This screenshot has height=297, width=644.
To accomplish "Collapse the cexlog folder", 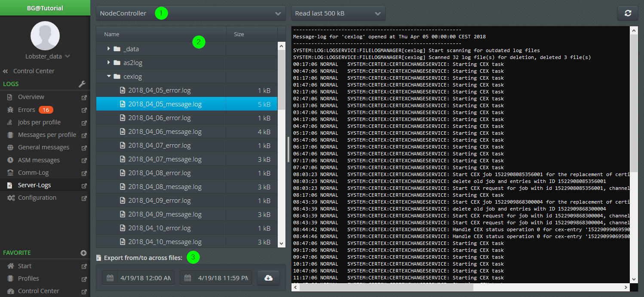I will coord(109,77).
